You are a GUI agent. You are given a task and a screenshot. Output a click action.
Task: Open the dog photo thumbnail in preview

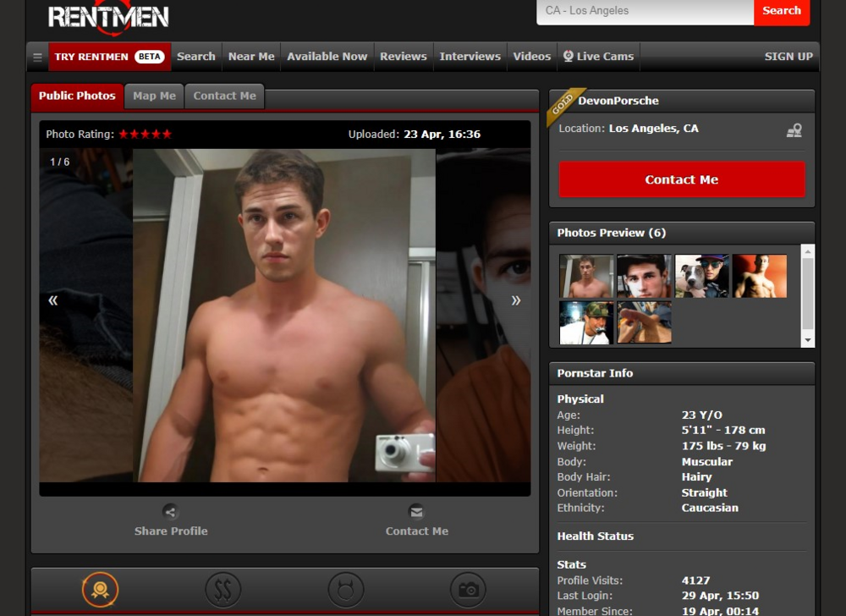pos(701,276)
